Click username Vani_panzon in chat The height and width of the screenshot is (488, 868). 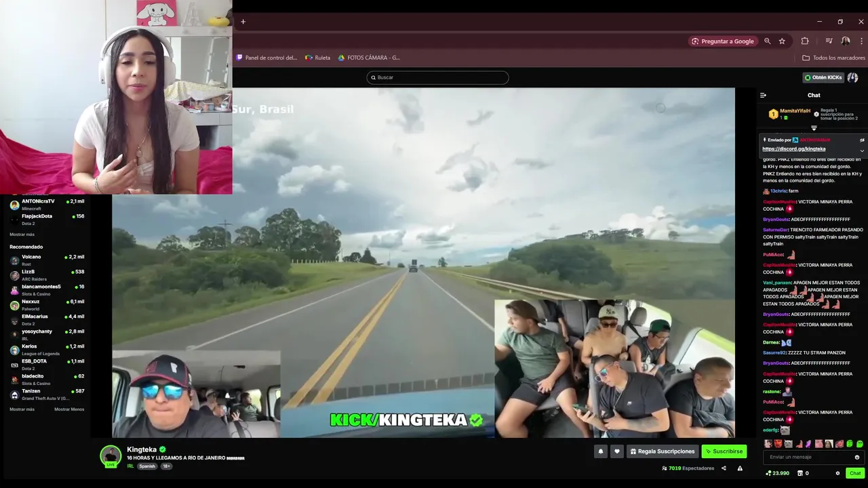[777, 283]
